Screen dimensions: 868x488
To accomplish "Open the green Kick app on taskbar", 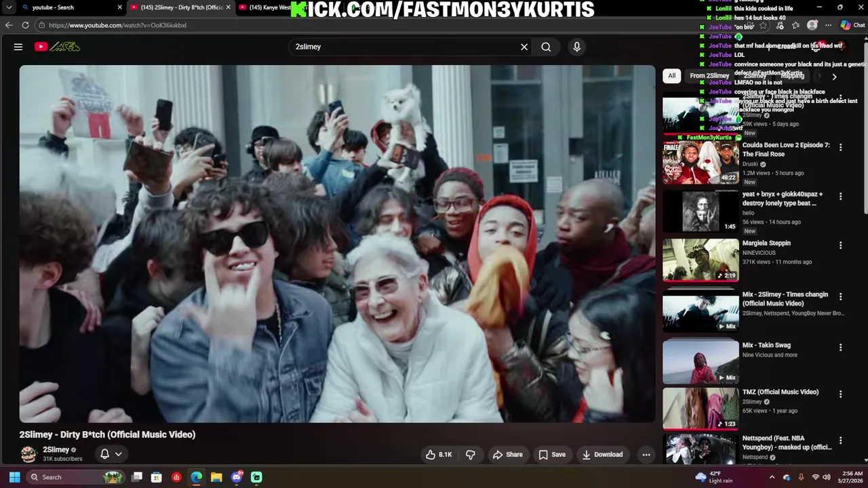I will tap(256, 477).
